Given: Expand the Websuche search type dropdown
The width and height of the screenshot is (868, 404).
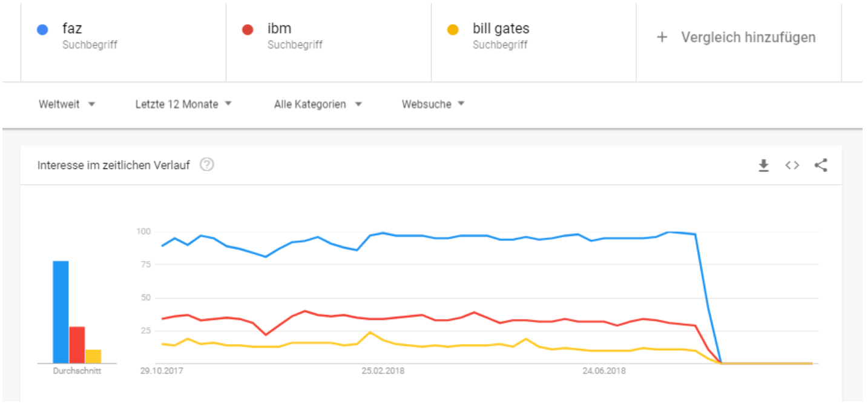Looking at the screenshot, I should tap(433, 104).
